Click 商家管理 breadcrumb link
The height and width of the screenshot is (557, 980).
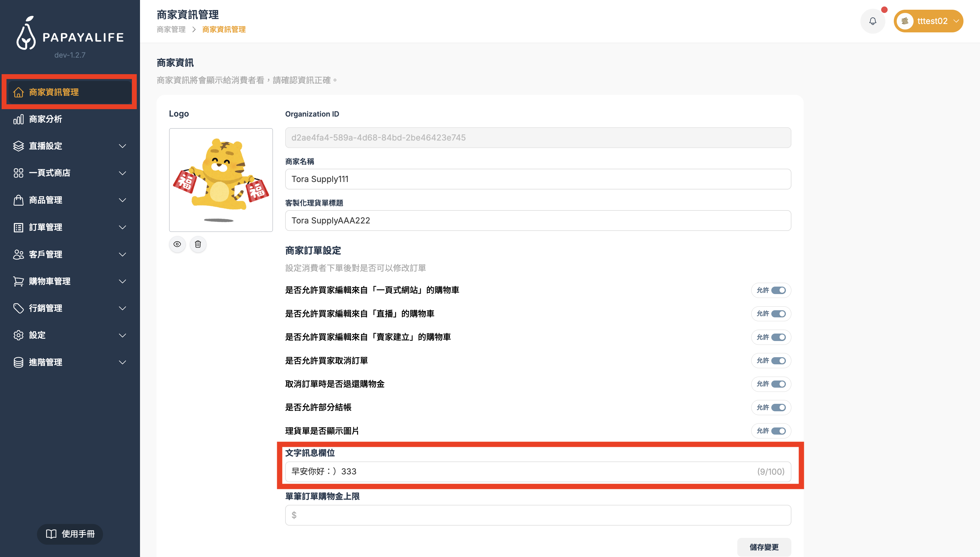(x=171, y=29)
